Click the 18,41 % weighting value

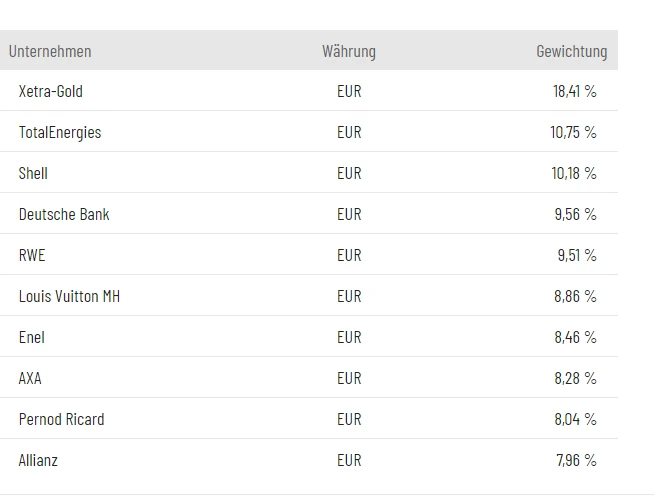point(574,91)
